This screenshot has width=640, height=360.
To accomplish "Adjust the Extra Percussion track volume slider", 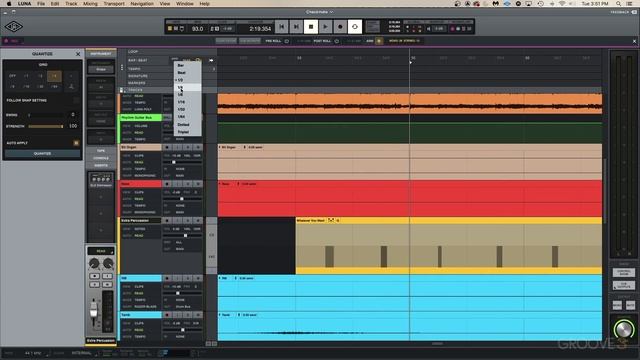I will tap(182, 236).
